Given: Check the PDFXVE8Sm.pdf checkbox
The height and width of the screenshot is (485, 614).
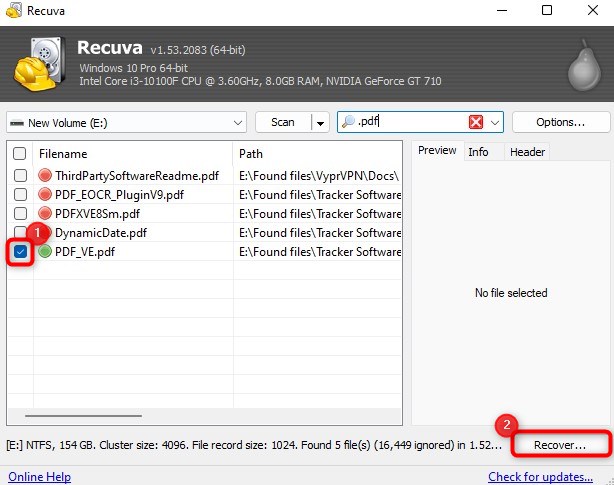Looking at the screenshot, I should pos(20,213).
